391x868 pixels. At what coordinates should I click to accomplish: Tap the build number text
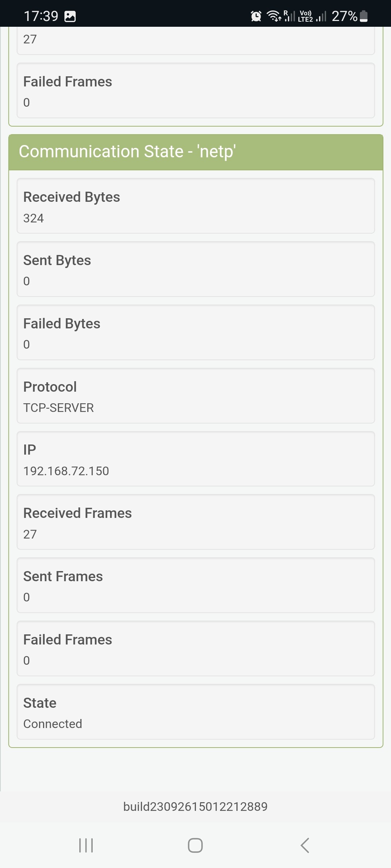point(195,807)
